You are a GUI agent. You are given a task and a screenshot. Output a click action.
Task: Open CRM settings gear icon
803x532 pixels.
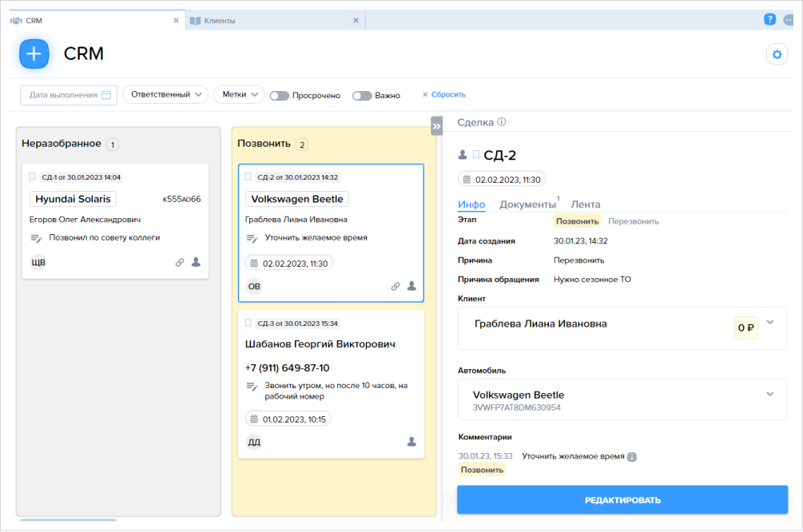coord(777,54)
